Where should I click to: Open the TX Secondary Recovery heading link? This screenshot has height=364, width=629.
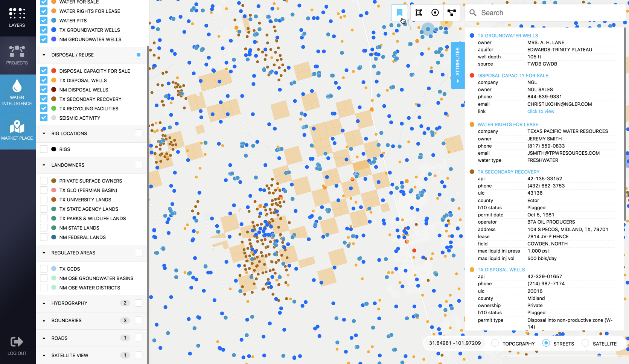pos(508,172)
